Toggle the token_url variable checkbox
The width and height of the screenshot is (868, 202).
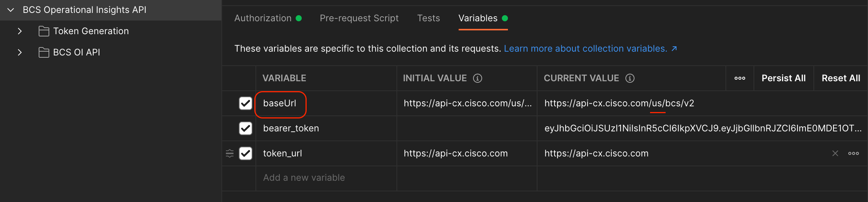[x=246, y=153]
